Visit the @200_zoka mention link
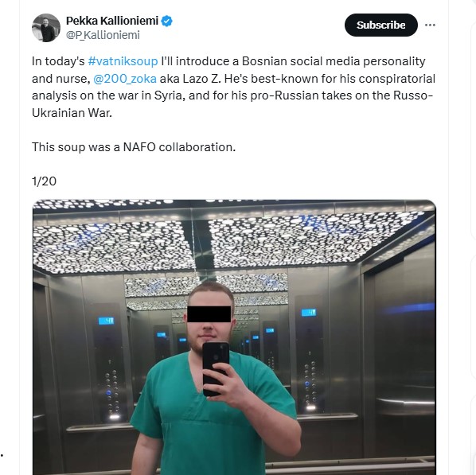476x475 pixels. click(125, 79)
